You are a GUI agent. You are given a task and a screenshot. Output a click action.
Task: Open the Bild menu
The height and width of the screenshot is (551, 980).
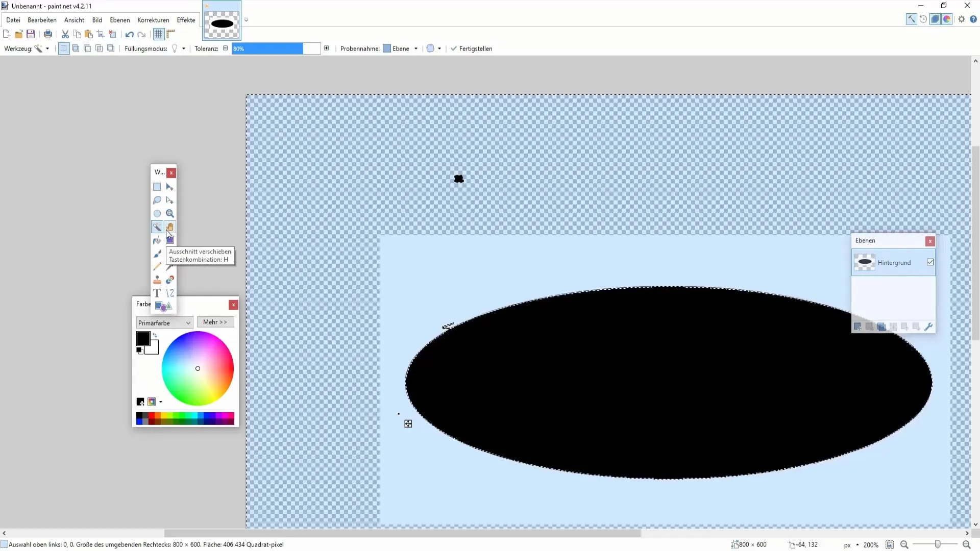pos(97,20)
